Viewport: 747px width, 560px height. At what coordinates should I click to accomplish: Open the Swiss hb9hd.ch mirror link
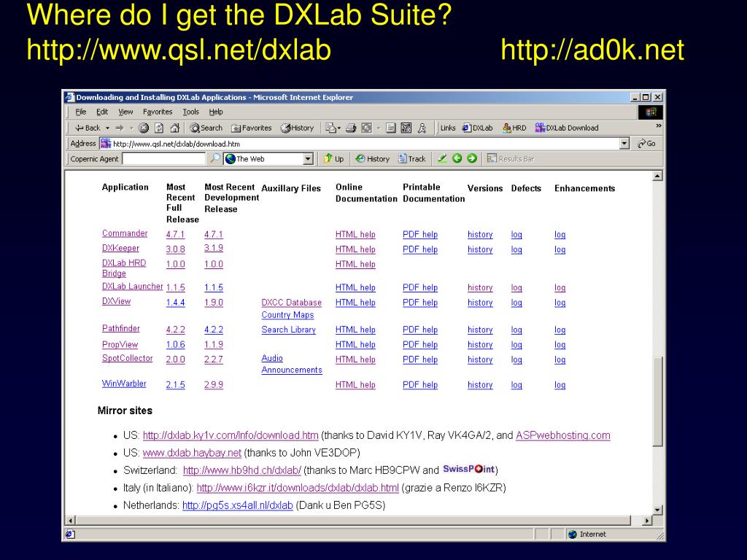pyautogui.click(x=242, y=470)
